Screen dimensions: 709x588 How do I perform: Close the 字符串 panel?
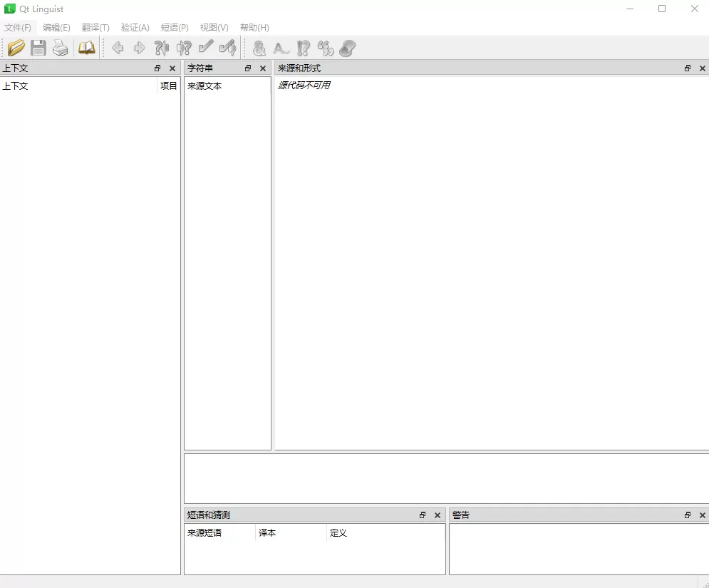tap(263, 68)
